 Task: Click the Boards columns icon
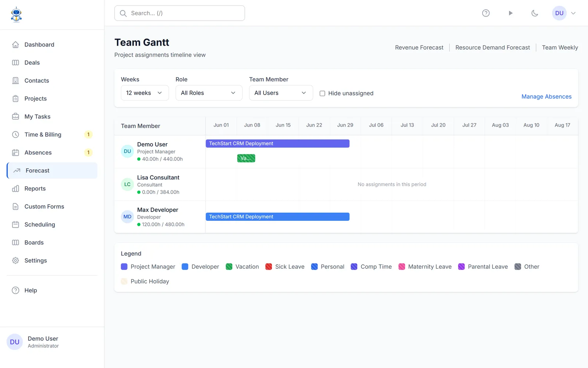pyautogui.click(x=15, y=243)
